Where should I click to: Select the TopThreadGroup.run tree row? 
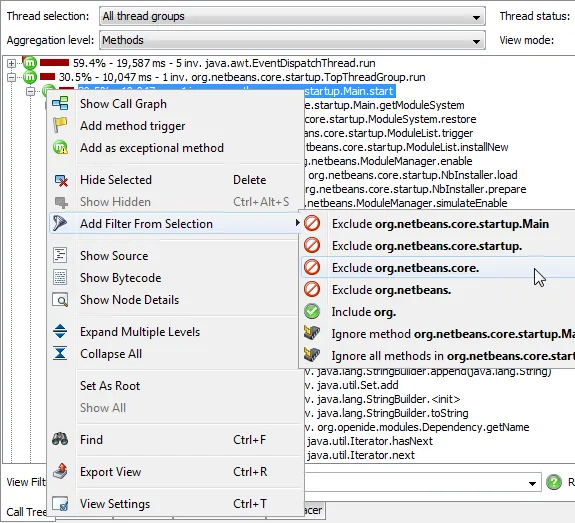pos(242,77)
